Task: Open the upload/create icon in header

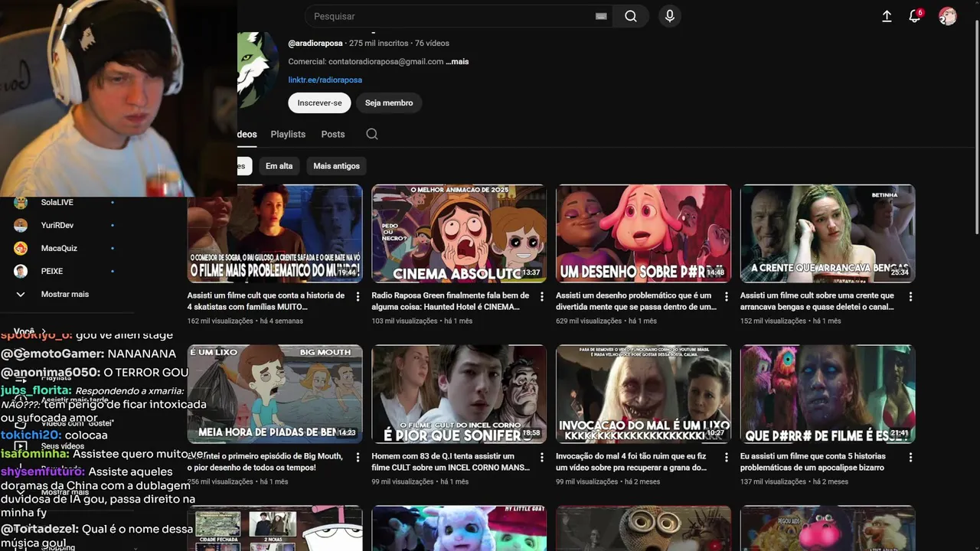Action: [887, 16]
